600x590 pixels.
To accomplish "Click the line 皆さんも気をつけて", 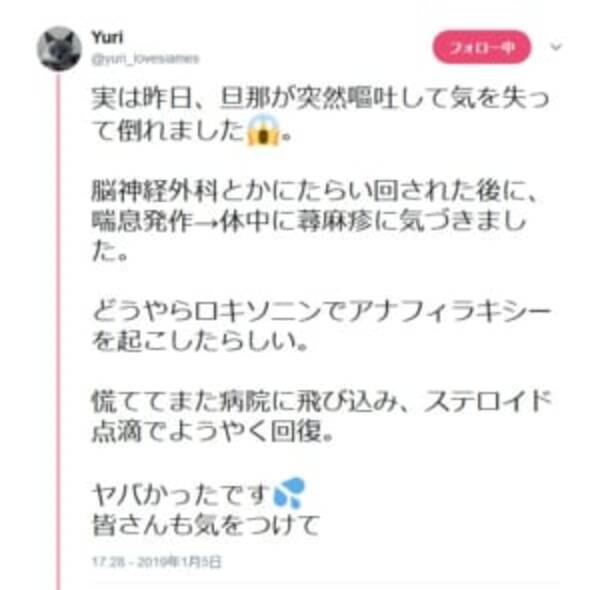I will click(x=205, y=524).
